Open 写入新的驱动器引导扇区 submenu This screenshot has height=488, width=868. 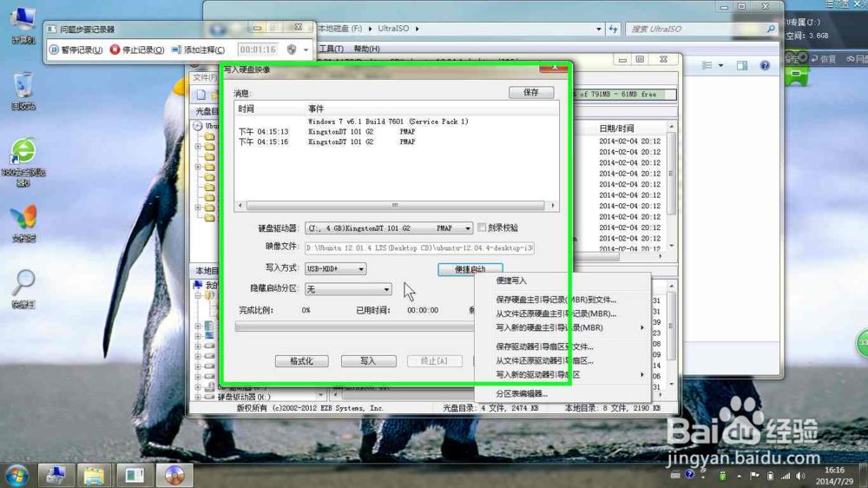562,375
